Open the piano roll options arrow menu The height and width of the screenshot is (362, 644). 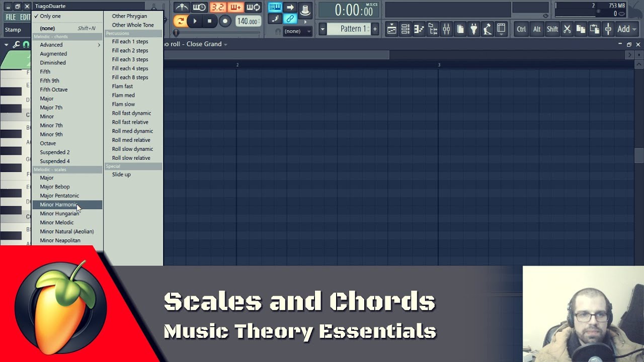[7, 44]
